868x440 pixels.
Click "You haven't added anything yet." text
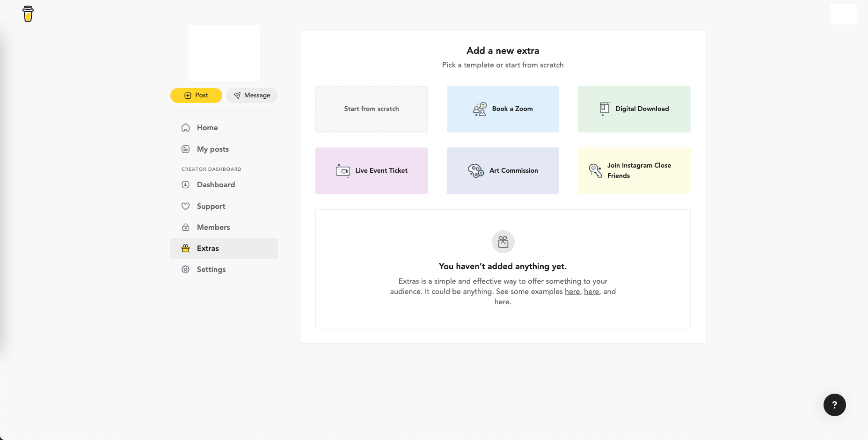point(503,266)
